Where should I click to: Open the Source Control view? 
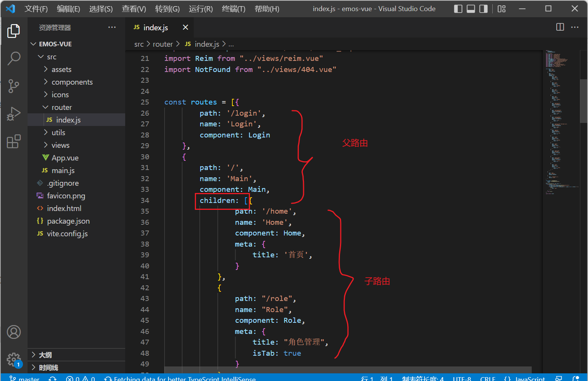click(14, 86)
